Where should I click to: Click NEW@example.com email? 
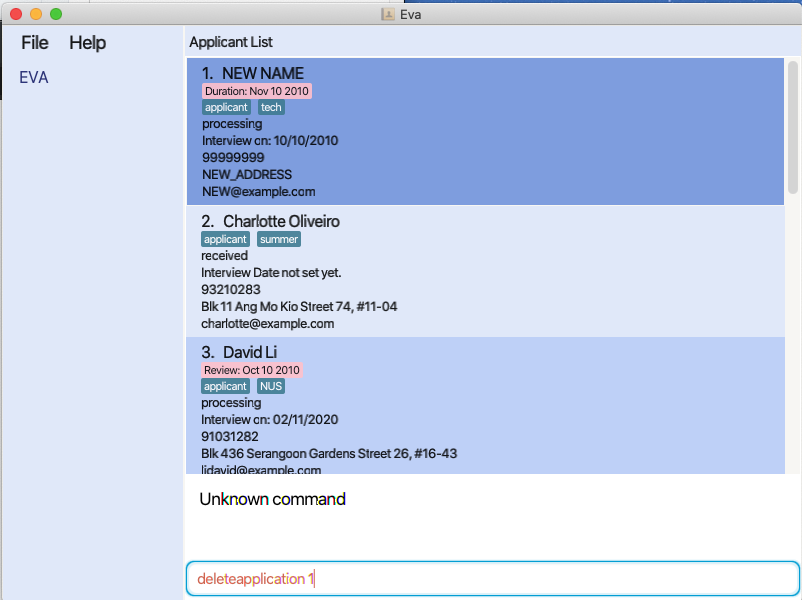(x=259, y=192)
